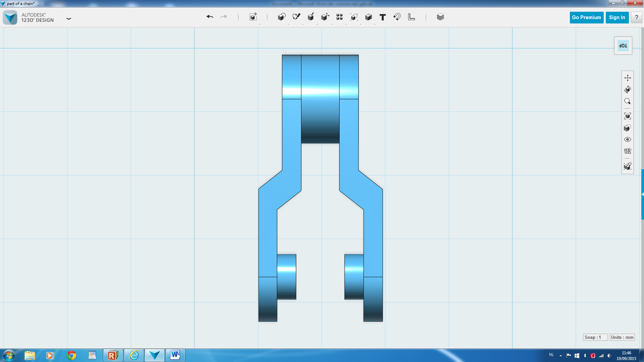This screenshot has height=362, width=644.
Task: Open the Grouping tools menu
Action: 354,17
